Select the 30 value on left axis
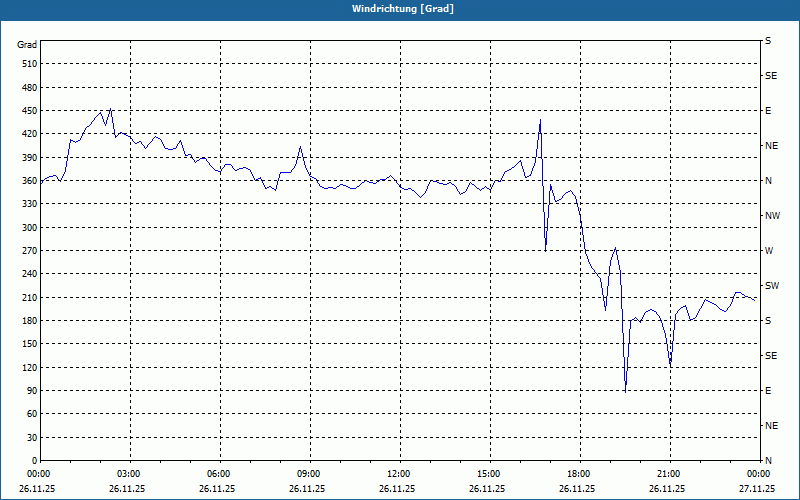Image resolution: width=800 pixels, height=500 pixels. click(x=32, y=437)
